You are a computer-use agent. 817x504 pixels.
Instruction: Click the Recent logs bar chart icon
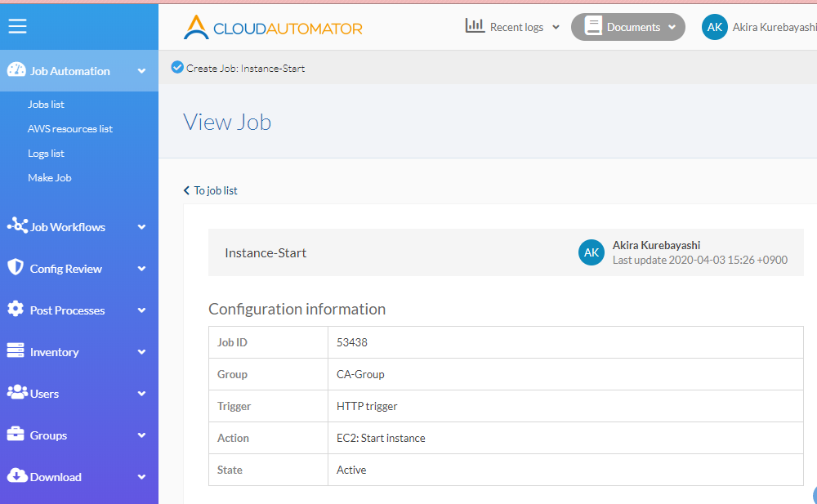tap(475, 25)
